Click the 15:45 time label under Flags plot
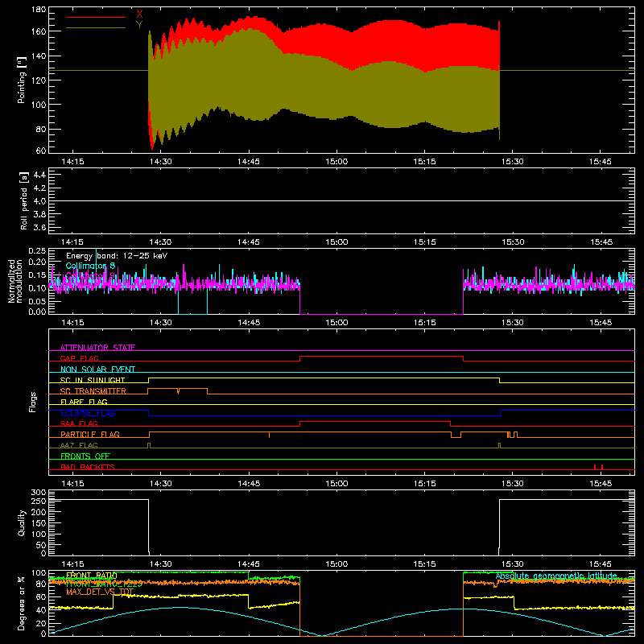This screenshot has width=644, height=644. (x=601, y=484)
